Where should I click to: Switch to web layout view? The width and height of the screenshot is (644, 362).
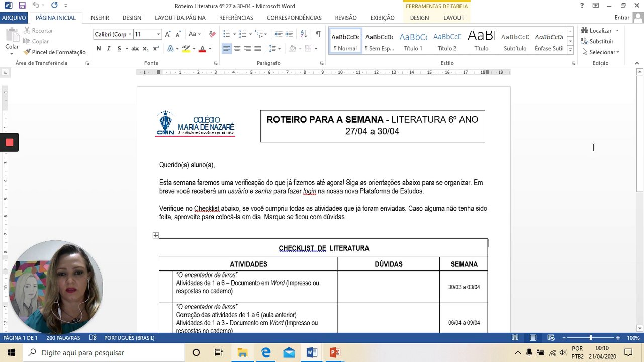(551, 338)
